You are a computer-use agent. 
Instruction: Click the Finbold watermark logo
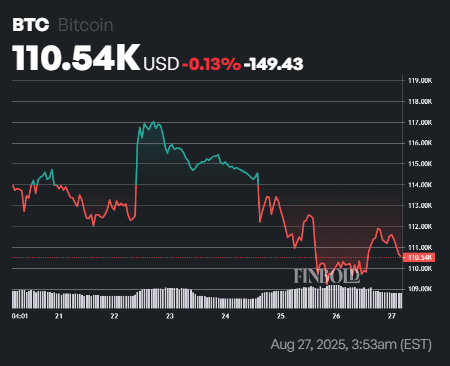pos(327,276)
